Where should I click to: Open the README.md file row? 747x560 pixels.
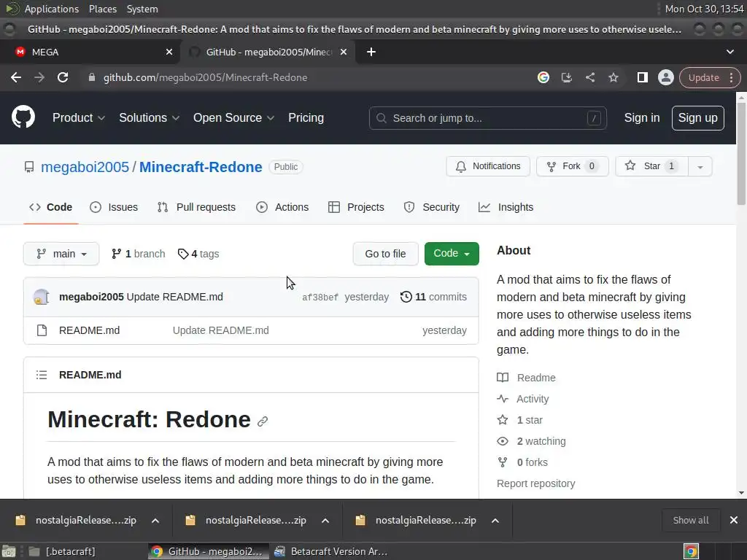point(251,330)
